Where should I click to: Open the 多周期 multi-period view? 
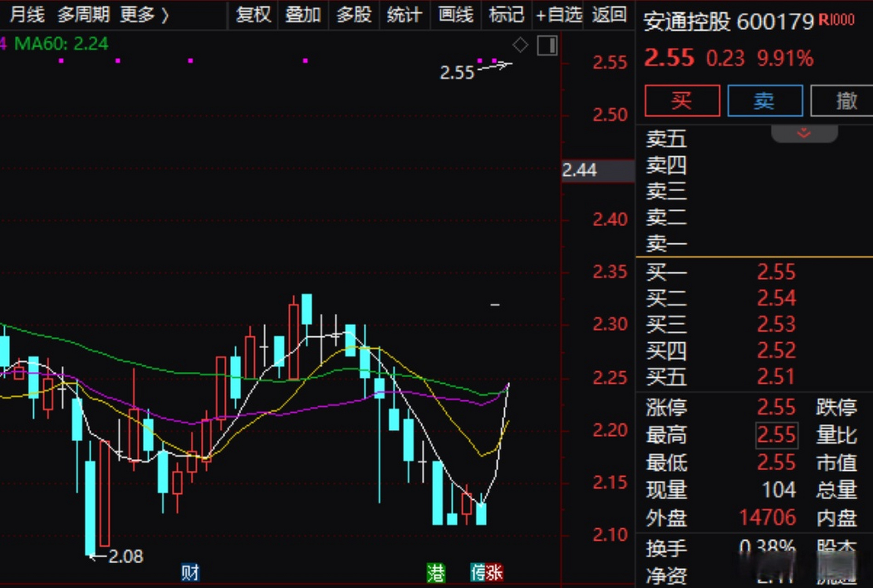[x=83, y=15]
